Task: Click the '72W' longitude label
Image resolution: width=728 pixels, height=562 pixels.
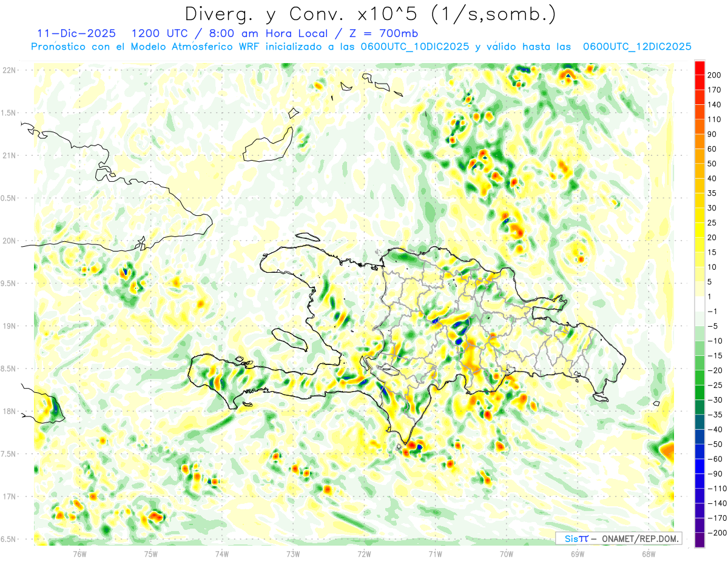Action: coord(365,553)
